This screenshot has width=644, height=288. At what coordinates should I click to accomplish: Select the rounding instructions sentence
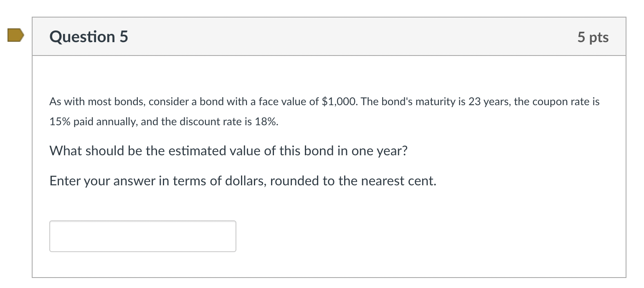click(x=242, y=181)
